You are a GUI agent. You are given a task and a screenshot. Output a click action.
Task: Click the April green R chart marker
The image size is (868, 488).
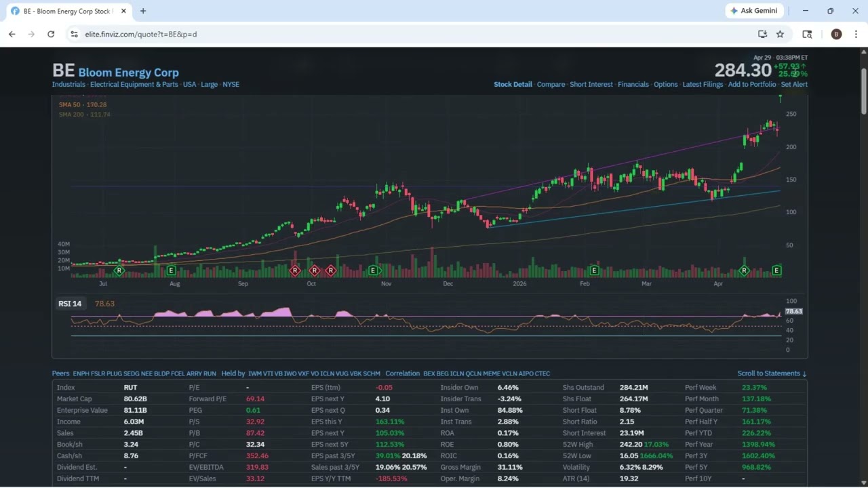coord(744,271)
